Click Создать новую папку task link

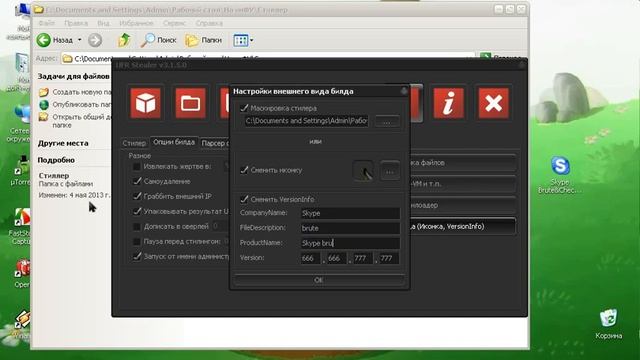click(x=76, y=92)
